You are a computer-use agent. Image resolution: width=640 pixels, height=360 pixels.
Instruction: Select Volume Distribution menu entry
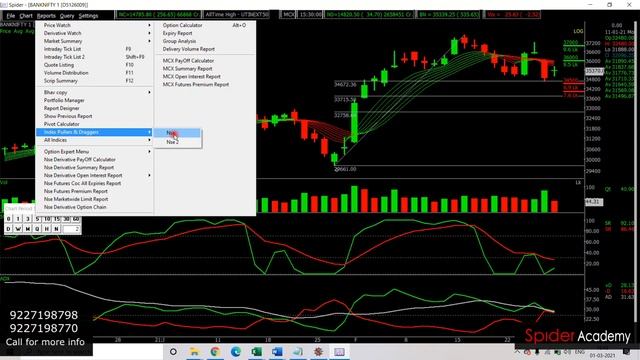(x=94, y=73)
